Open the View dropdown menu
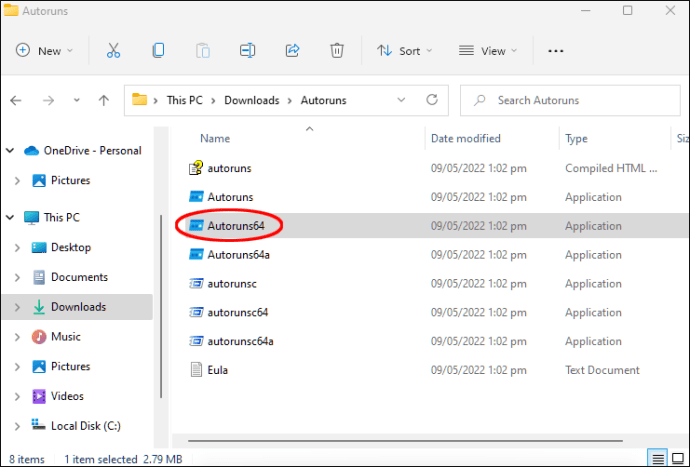This screenshot has height=467, width=690. click(488, 50)
